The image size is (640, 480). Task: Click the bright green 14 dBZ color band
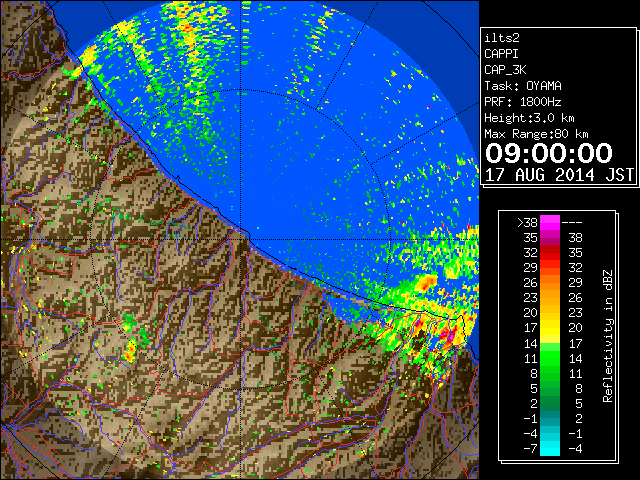(x=550, y=347)
